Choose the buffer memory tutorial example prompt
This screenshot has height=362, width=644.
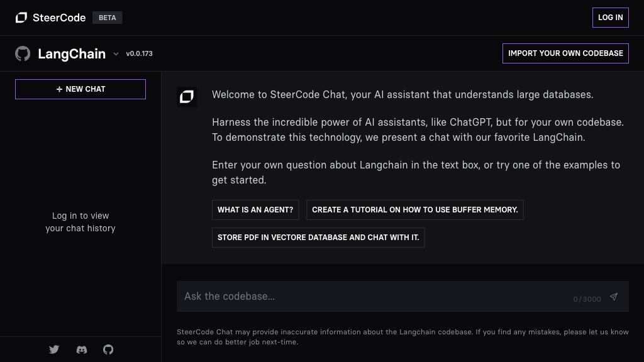(414, 210)
